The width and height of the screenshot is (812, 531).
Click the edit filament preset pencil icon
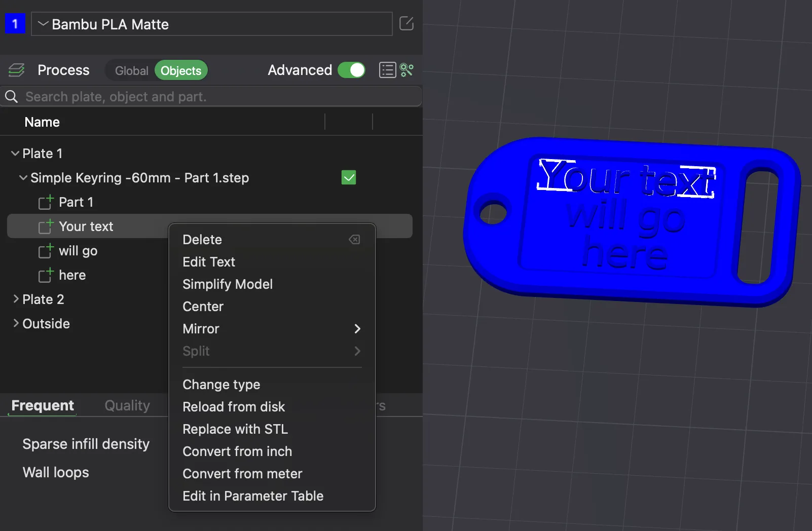tap(407, 23)
